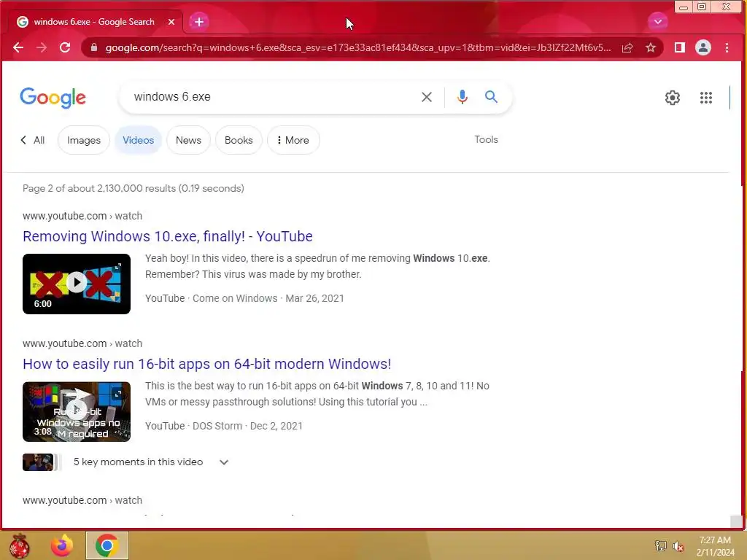This screenshot has width=747, height=560.
Task: Click the 'Page 2 of about 2,130,000 results' text
Action: [x=133, y=188]
